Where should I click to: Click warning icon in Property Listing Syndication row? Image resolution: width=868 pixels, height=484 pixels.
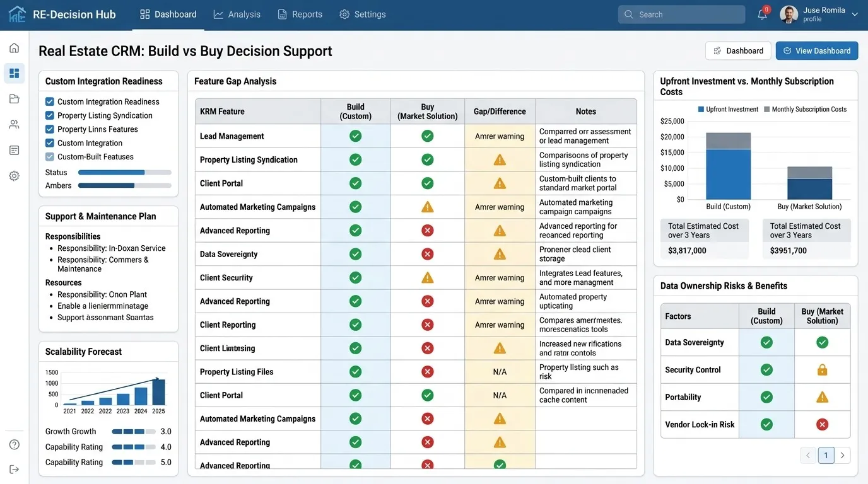[500, 159]
